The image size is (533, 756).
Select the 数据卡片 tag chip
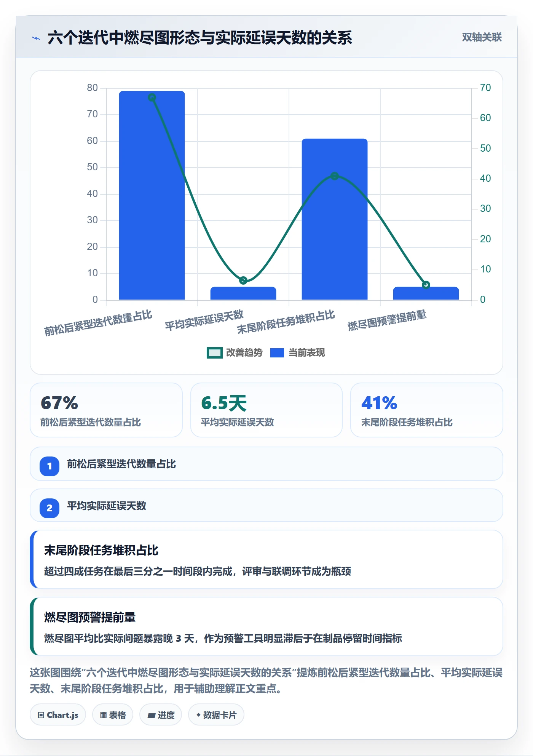216,715
